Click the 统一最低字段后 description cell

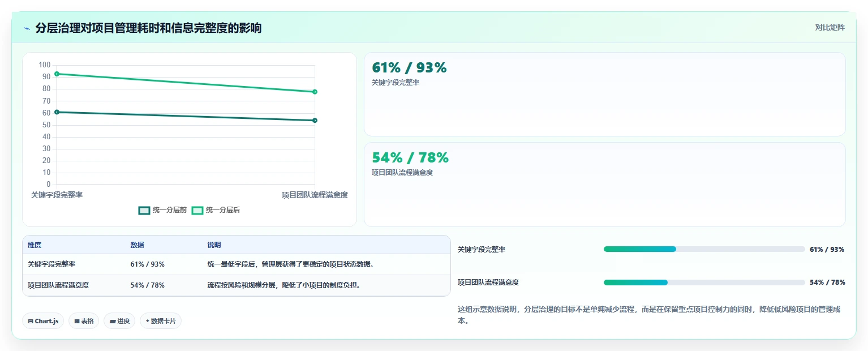pyautogui.click(x=291, y=264)
